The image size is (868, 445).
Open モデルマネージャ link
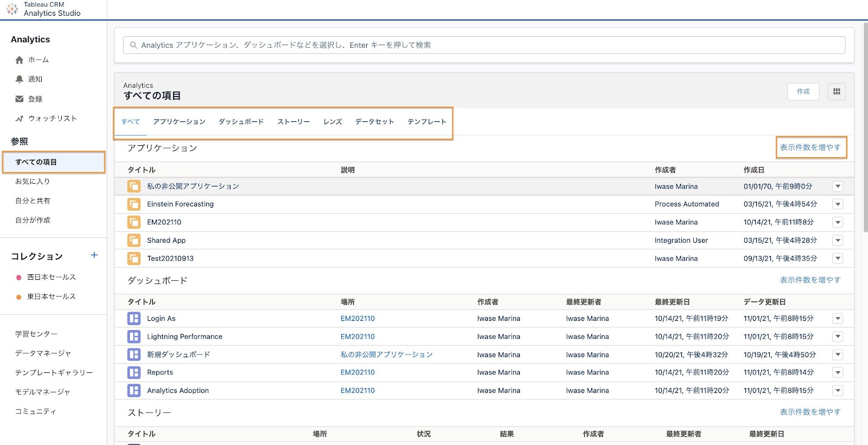[x=42, y=392]
